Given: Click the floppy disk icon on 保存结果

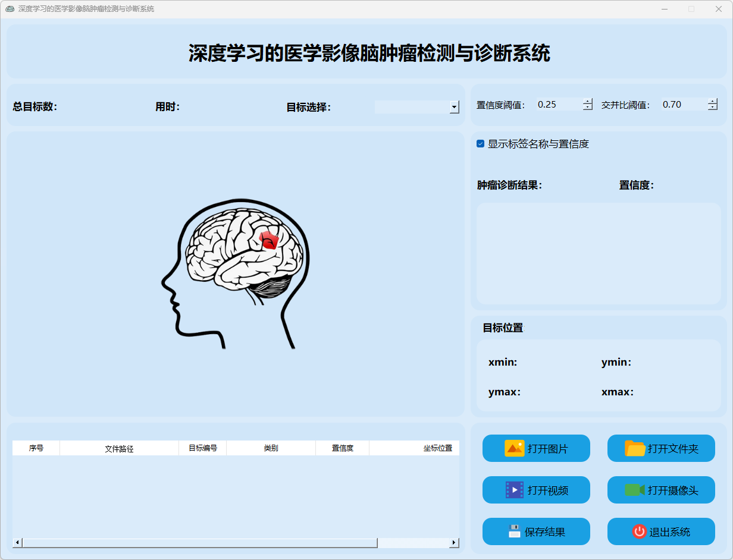Looking at the screenshot, I should click(514, 531).
